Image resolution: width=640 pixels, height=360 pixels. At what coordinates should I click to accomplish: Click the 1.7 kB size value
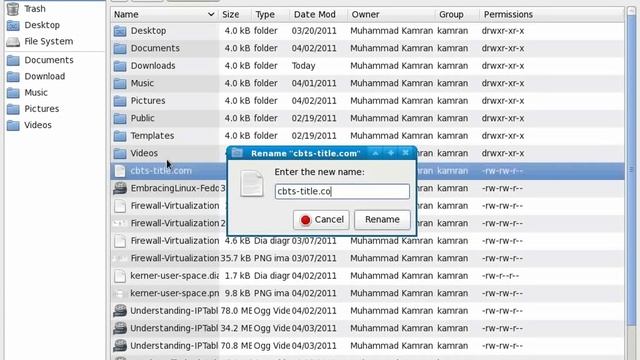tap(238, 276)
